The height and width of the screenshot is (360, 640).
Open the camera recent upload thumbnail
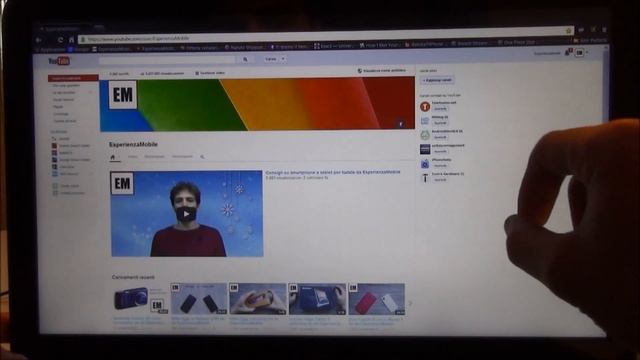coord(140,299)
